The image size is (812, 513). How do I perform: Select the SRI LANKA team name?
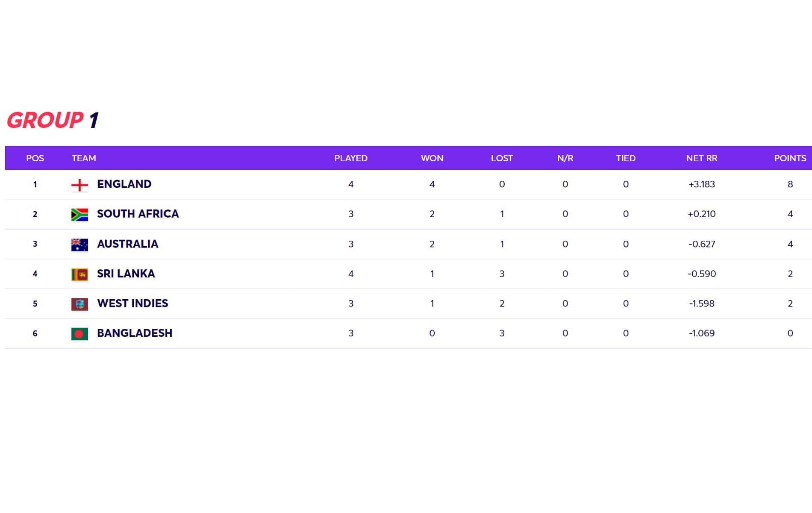[126, 274]
